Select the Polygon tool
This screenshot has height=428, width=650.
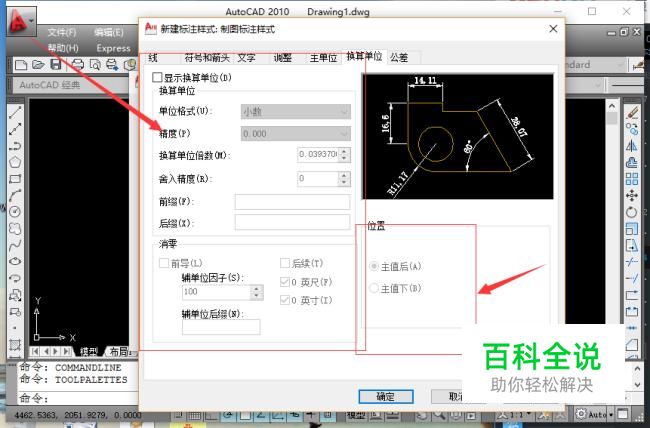pyautogui.click(x=15, y=162)
